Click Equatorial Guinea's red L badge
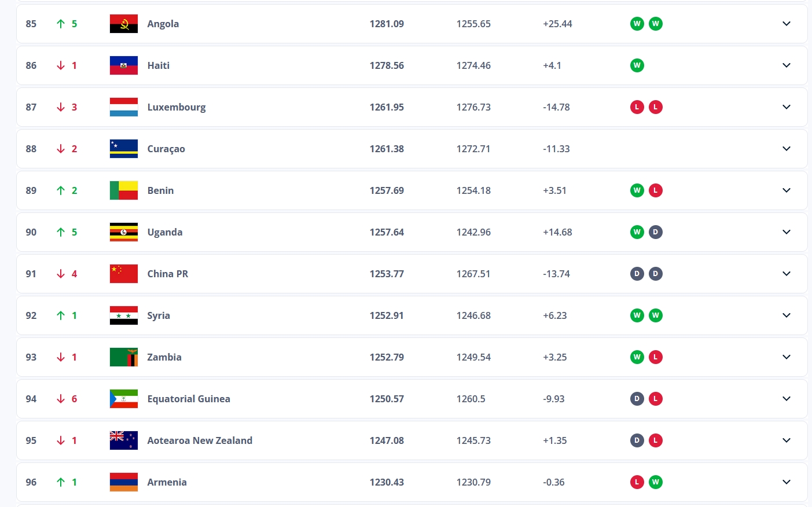 [655, 399]
